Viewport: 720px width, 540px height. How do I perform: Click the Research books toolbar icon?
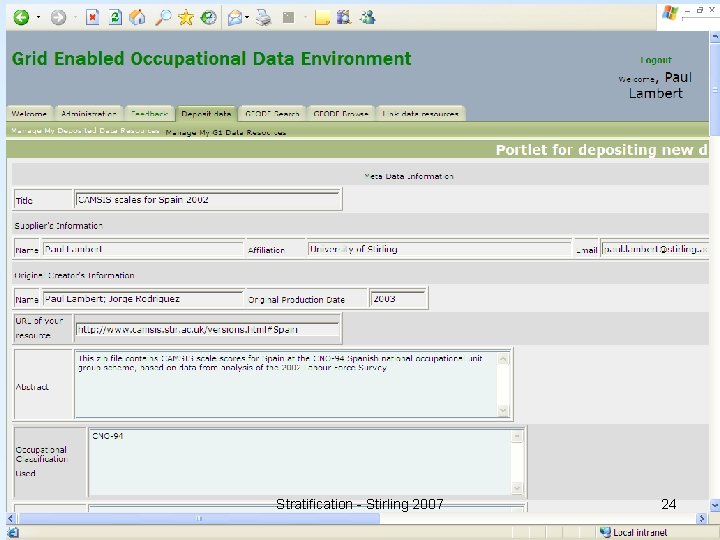click(x=344, y=18)
